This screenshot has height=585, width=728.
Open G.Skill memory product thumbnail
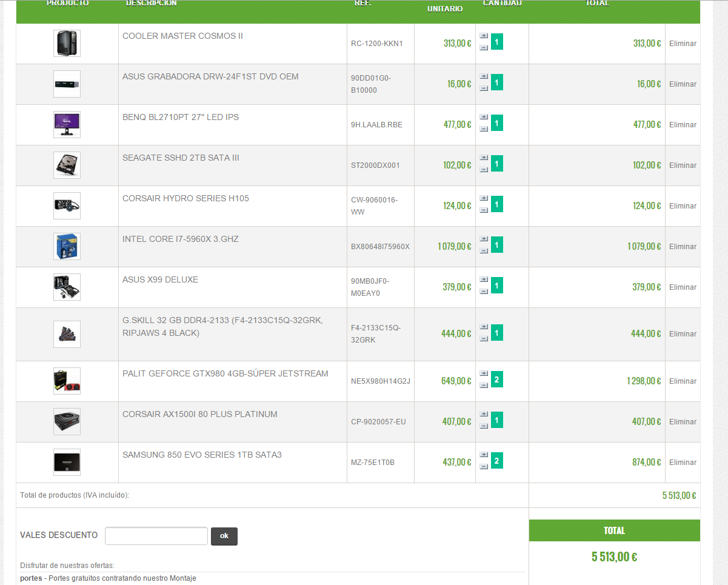click(67, 334)
